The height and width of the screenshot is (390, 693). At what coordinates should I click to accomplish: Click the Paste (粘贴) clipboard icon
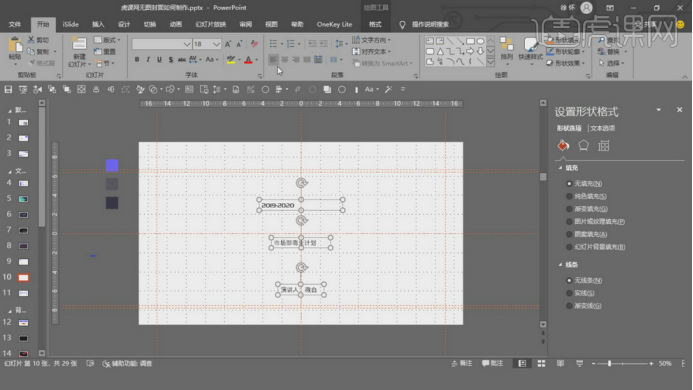[x=15, y=45]
